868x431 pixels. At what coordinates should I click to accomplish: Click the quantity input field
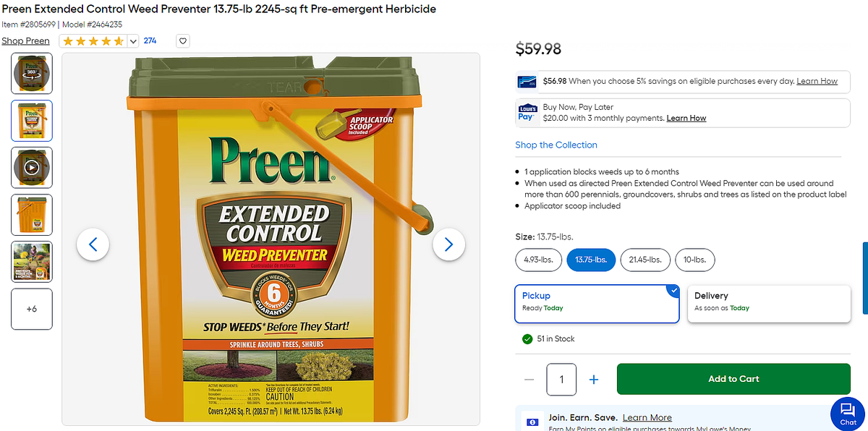pyautogui.click(x=561, y=379)
